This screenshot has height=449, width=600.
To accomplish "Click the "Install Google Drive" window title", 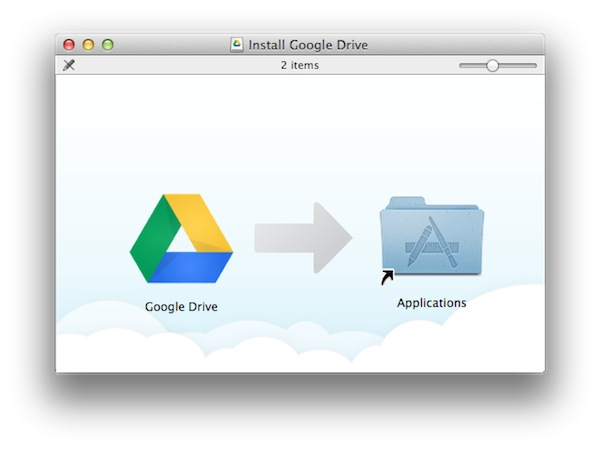I will click(308, 45).
